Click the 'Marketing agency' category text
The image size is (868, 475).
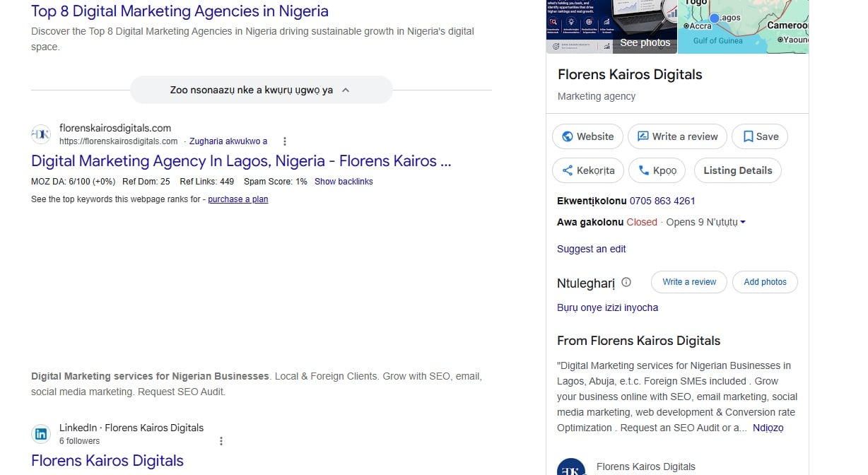point(597,96)
